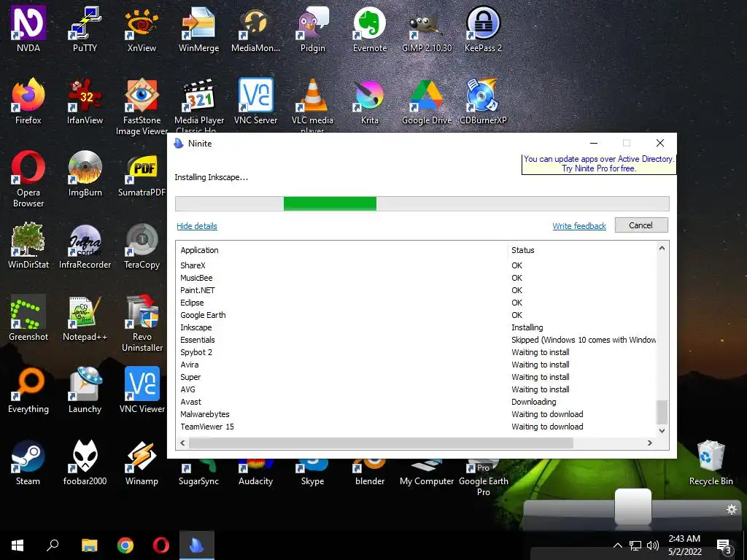Launch PuTTY from the desktop
This screenshot has height=560, width=747.
coord(85,28)
